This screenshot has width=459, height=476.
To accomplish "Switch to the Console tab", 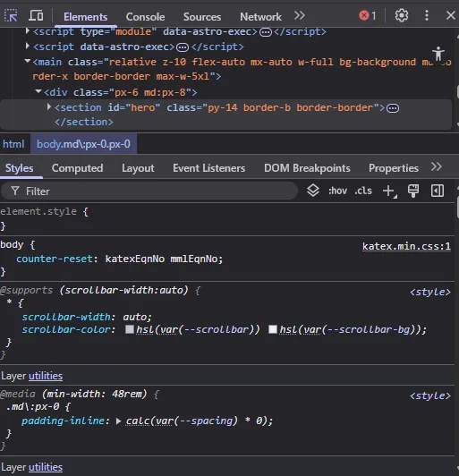I will [x=146, y=17].
